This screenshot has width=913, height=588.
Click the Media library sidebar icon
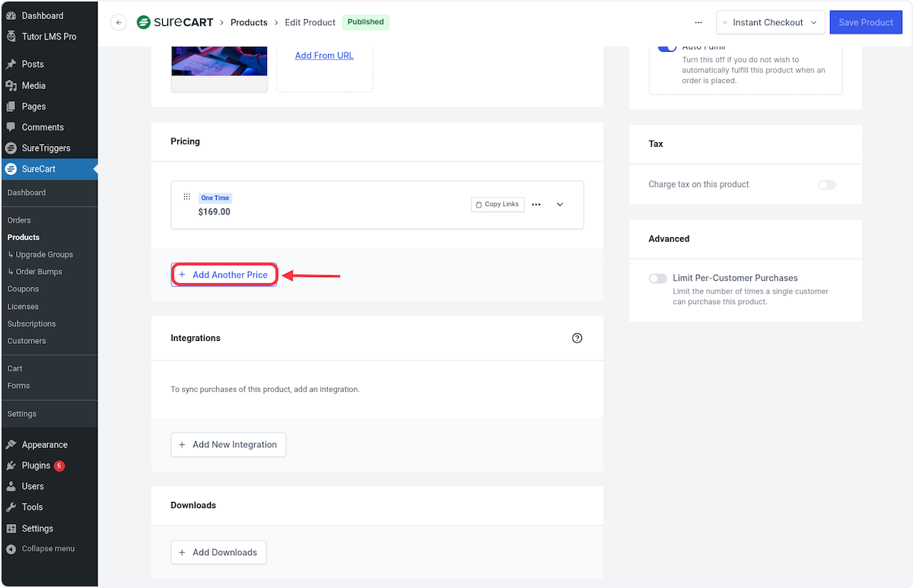pos(11,85)
